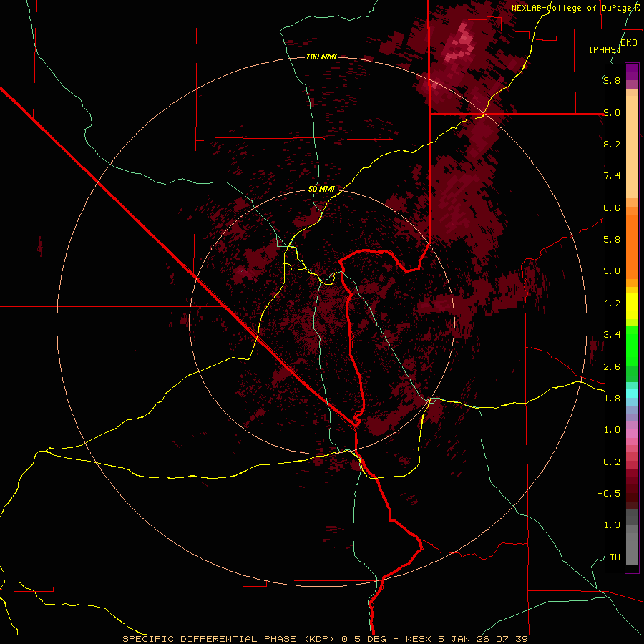Click the 100 NMI range ring label
The width and height of the screenshot is (644, 644).
321,57
